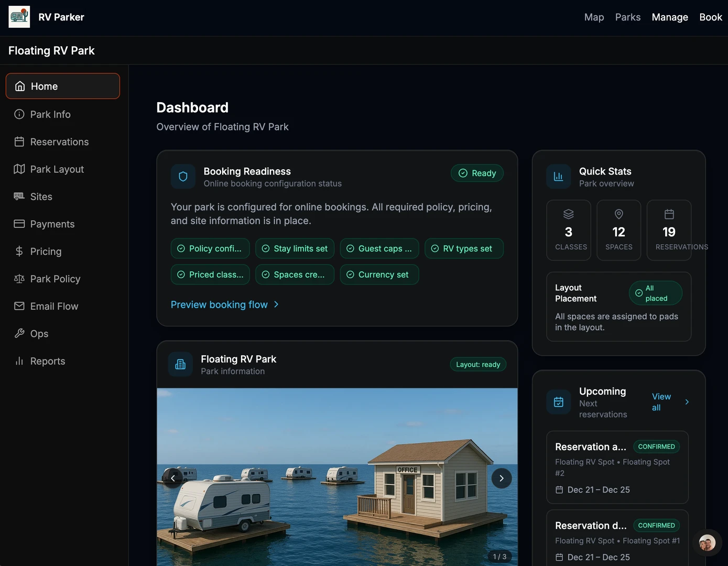The width and height of the screenshot is (728, 566).
Task: Open Pricing with dollar icon
Action: point(46,252)
